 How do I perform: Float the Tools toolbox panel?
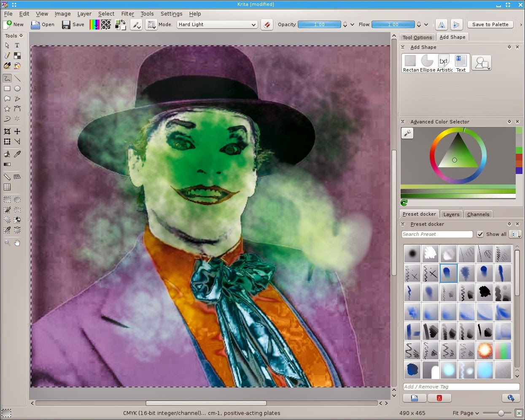coord(21,35)
